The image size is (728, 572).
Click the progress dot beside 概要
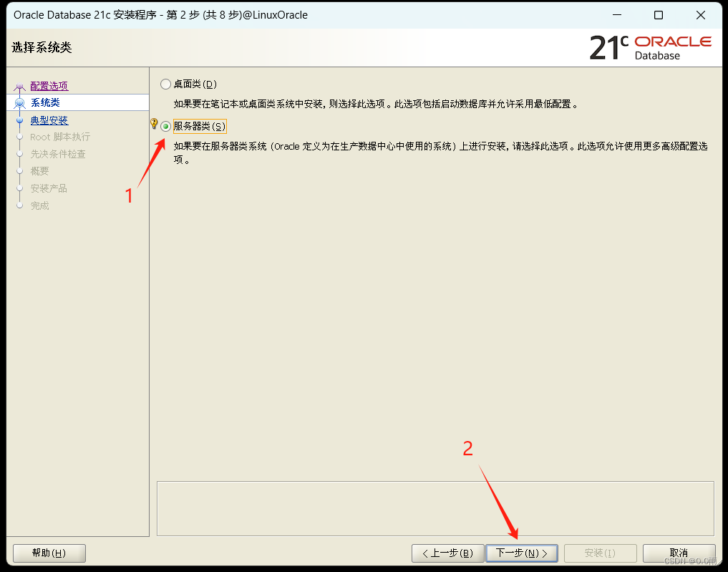20,171
